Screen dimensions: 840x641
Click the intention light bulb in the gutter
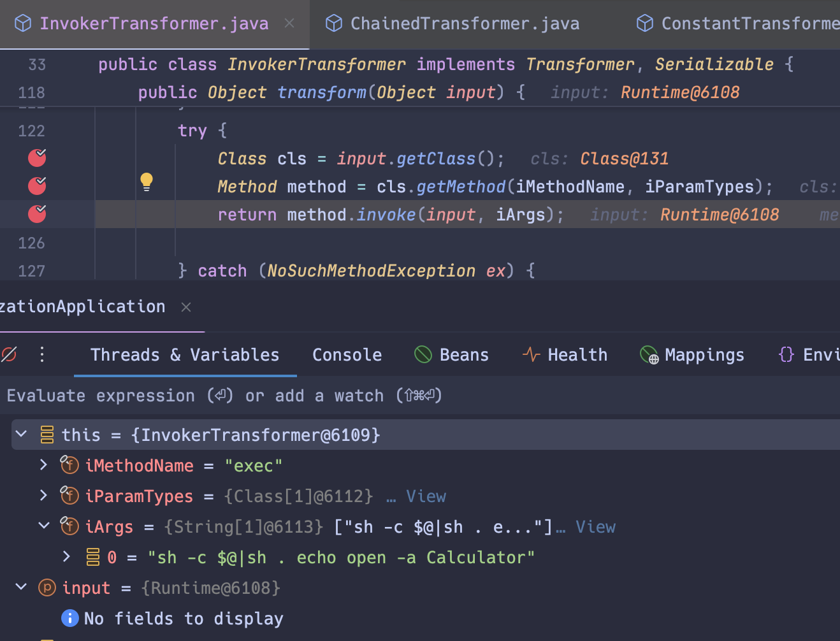(147, 182)
